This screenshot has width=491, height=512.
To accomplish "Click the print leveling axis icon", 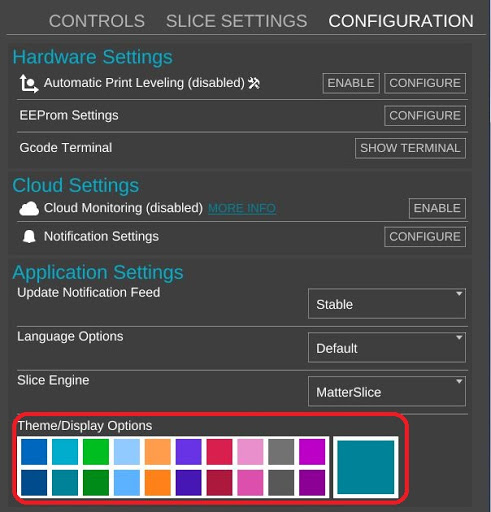I will pos(29,84).
